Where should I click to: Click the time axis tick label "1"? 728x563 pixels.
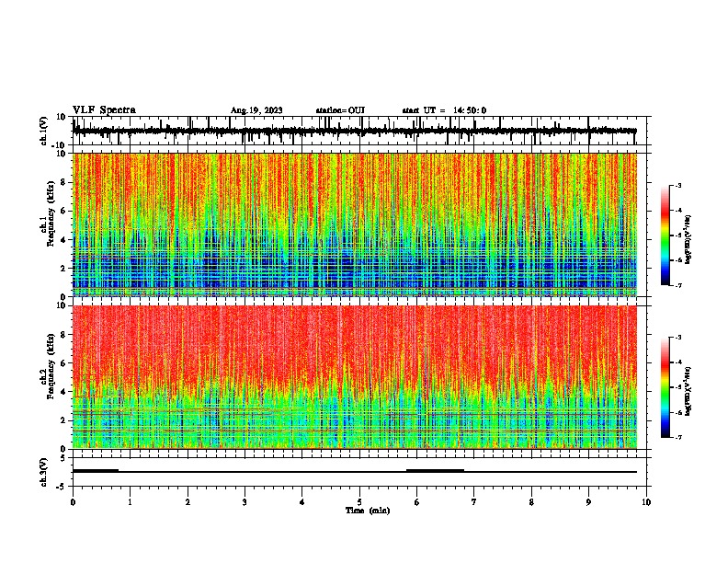pos(131,502)
